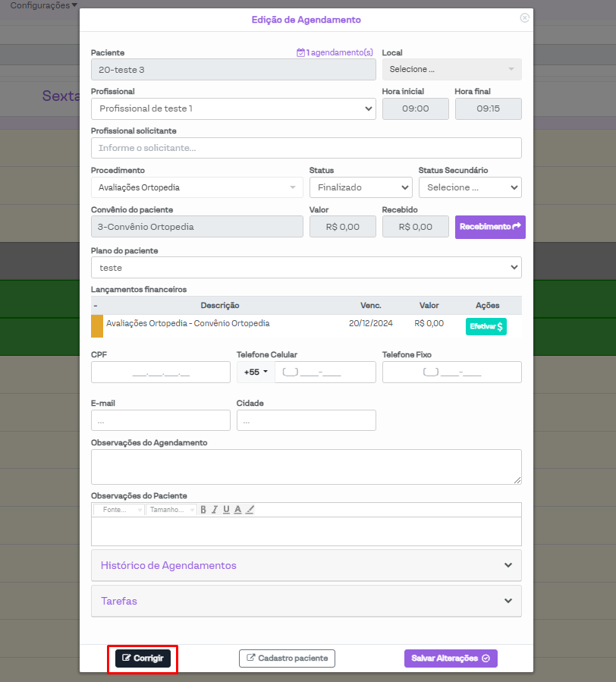616x682 pixels.
Task: Click the highlight color brush icon
Action: point(250,510)
